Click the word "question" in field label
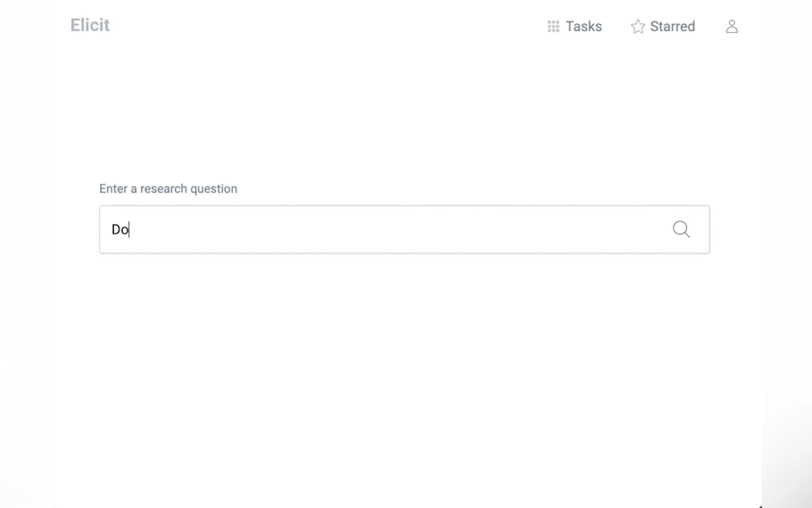812x508 pixels. pyautogui.click(x=214, y=189)
